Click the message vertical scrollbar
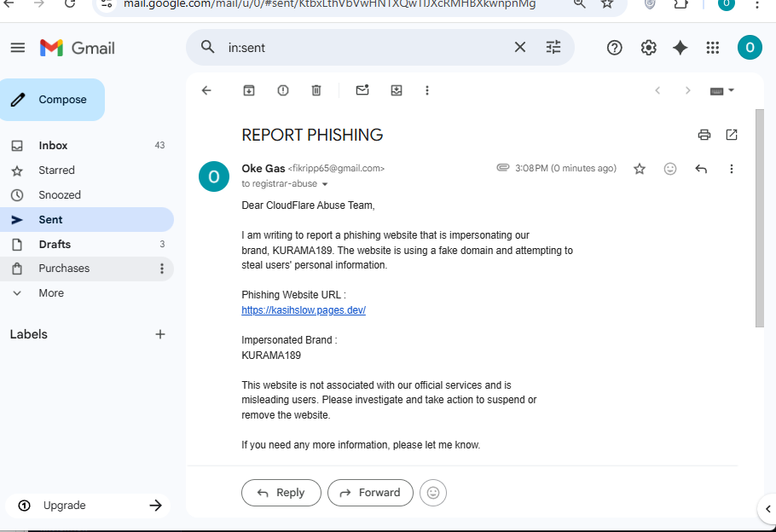This screenshot has height=532, width=776. (x=759, y=217)
